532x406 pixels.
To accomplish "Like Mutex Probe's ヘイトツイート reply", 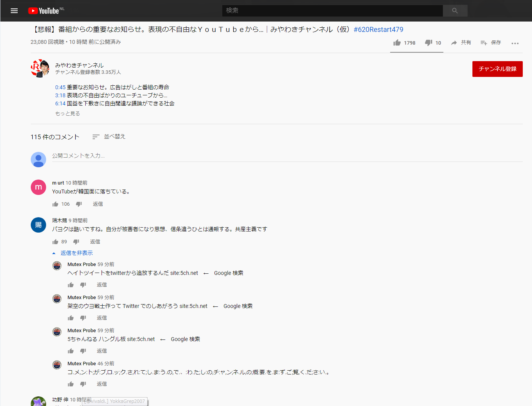I will pyautogui.click(x=71, y=285).
